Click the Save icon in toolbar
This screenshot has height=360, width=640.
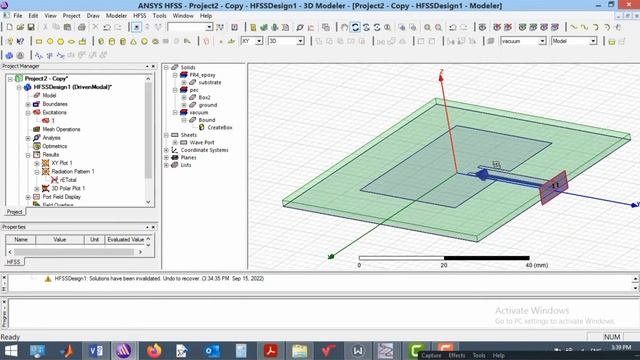31,27
